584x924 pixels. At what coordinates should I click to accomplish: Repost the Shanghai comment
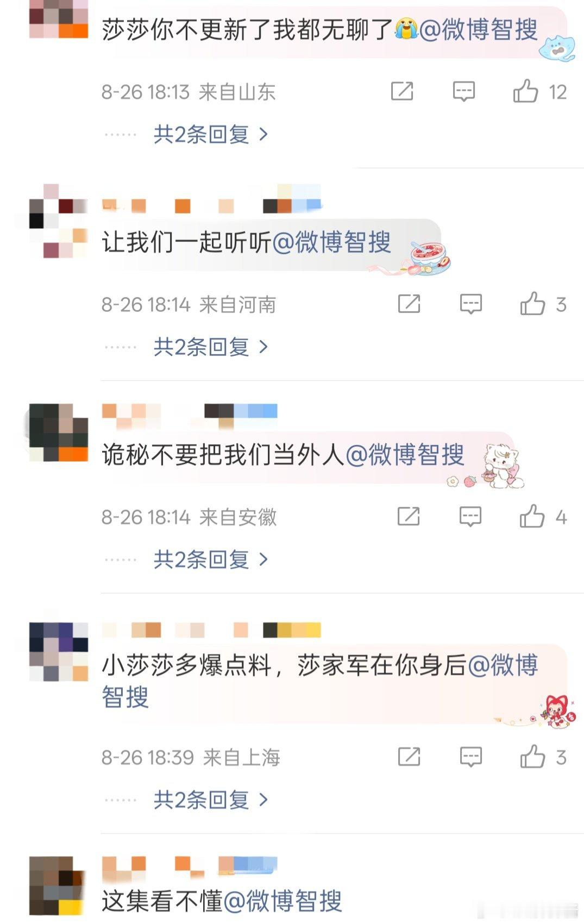pos(409,757)
